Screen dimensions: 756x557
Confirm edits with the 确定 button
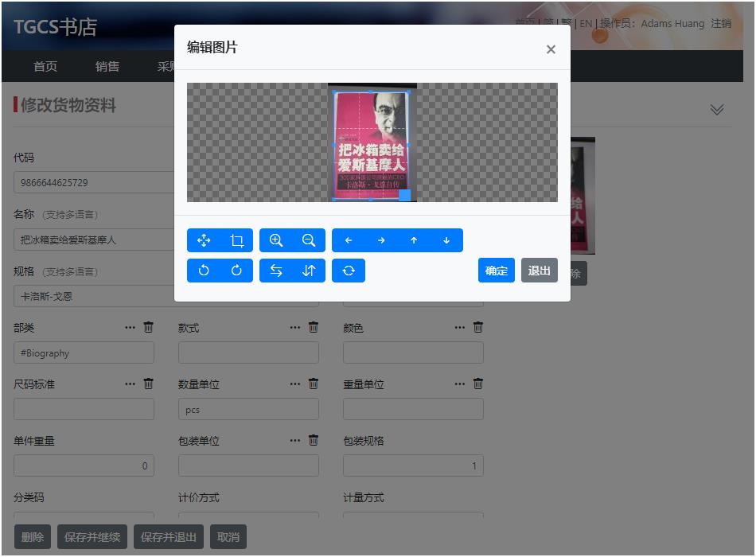(x=496, y=271)
